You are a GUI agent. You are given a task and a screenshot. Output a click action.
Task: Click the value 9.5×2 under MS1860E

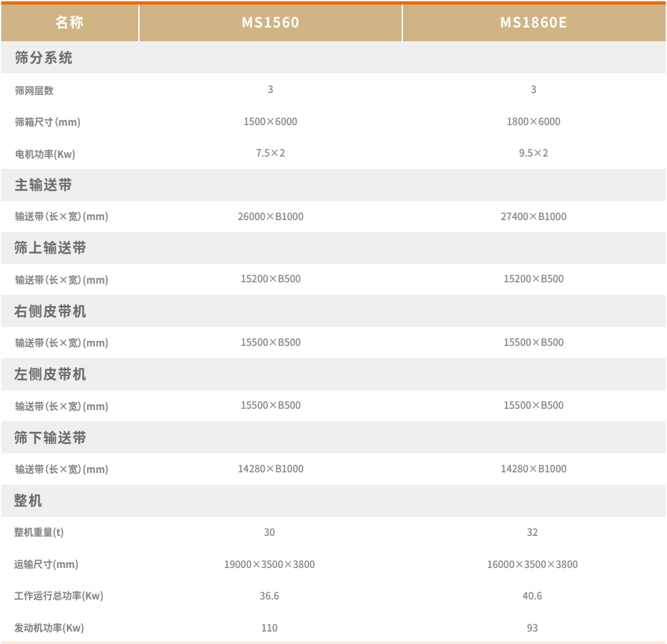click(532, 153)
